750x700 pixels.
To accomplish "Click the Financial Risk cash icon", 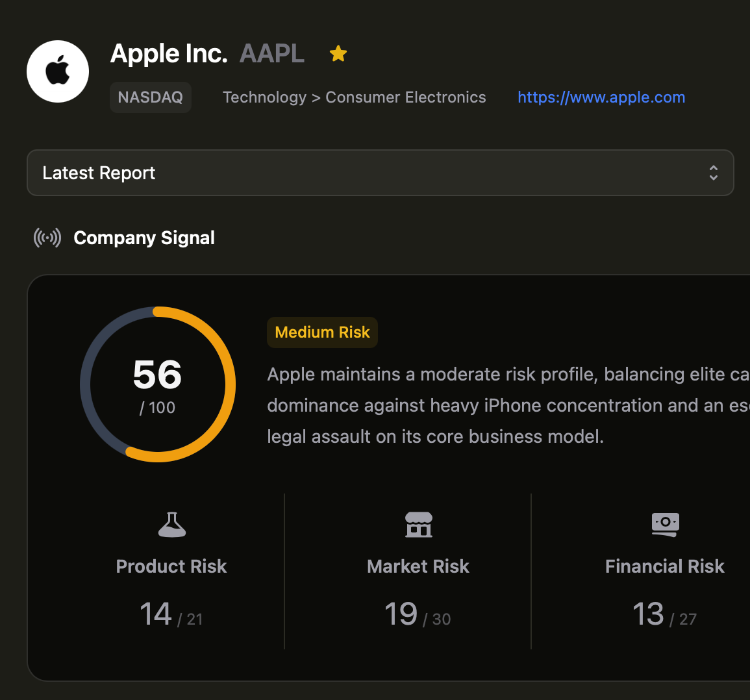I will [665, 524].
